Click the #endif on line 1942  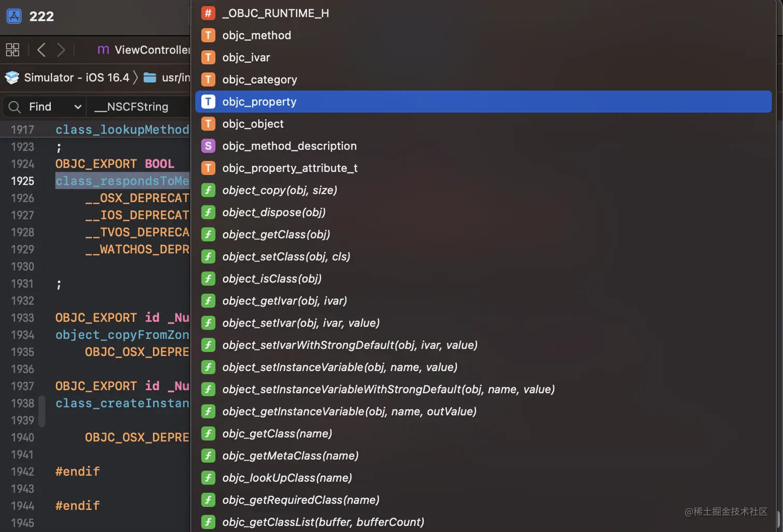click(x=78, y=471)
